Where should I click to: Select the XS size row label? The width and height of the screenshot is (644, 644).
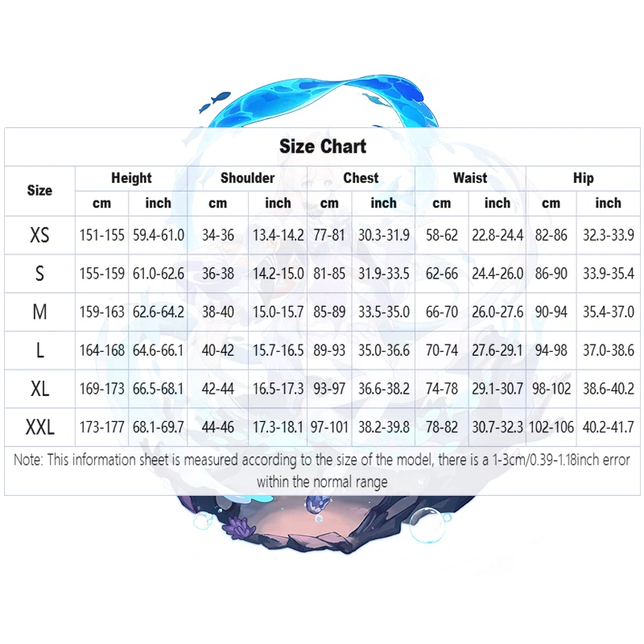pyautogui.click(x=39, y=235)
